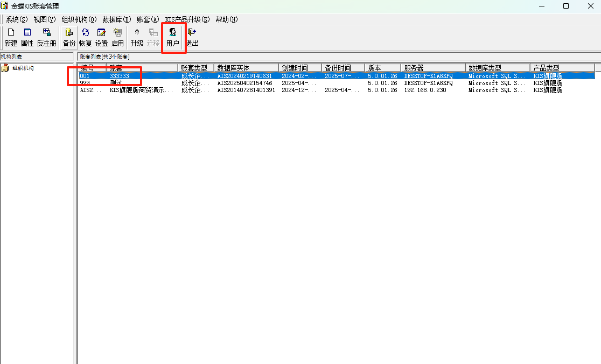
Task: Select the 组织机构 tree node
Action: coord(23,68)
